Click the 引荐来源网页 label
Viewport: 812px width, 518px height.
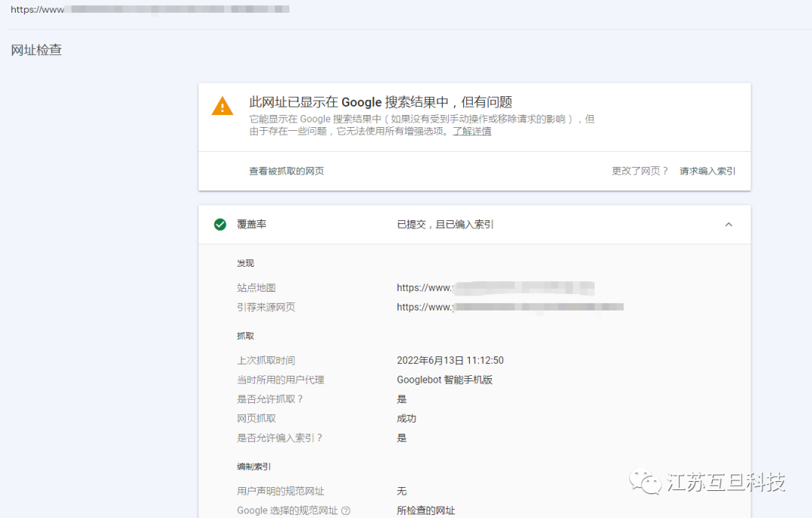click(x=266, y=307)
